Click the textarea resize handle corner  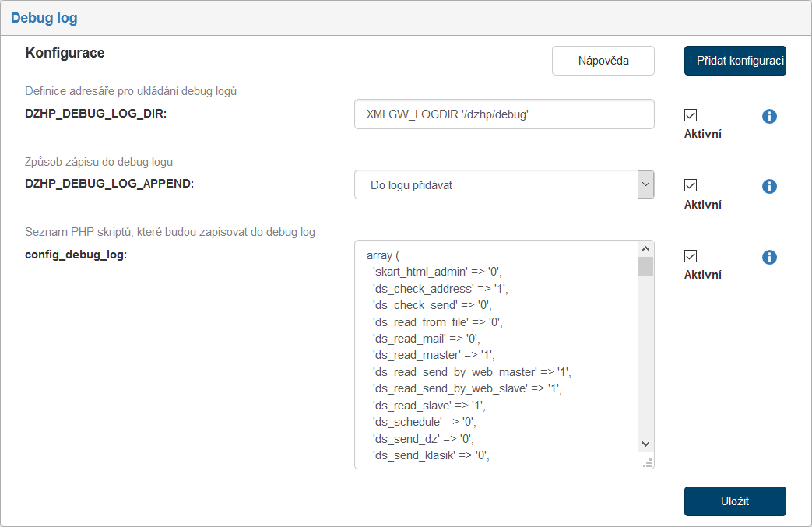pyautogui.click(x=647, y=462)
